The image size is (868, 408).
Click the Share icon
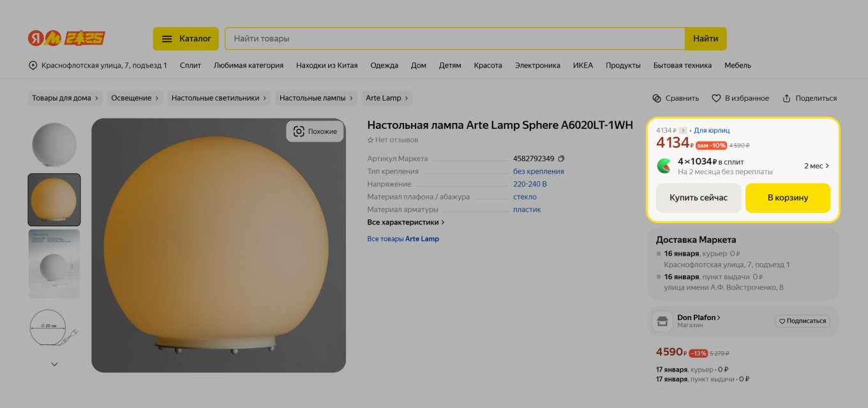point(787,98)
